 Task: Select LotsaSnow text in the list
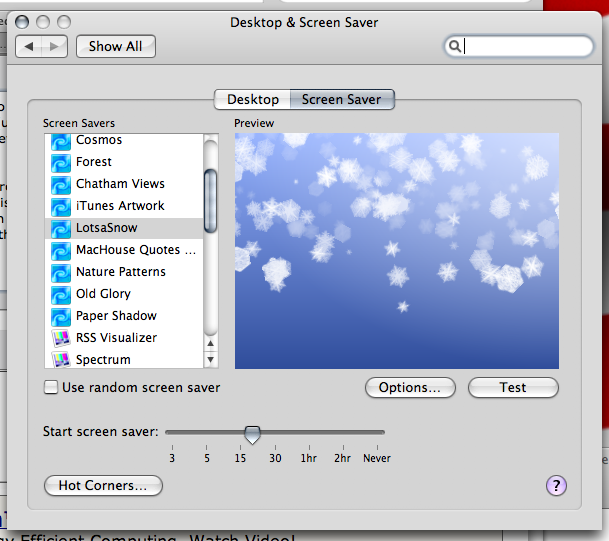107,228
